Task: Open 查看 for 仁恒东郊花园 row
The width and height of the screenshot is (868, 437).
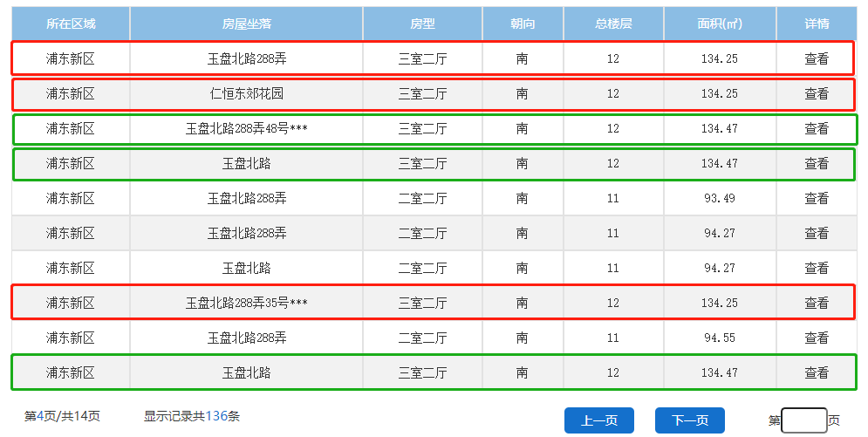Action: [817, 93]
